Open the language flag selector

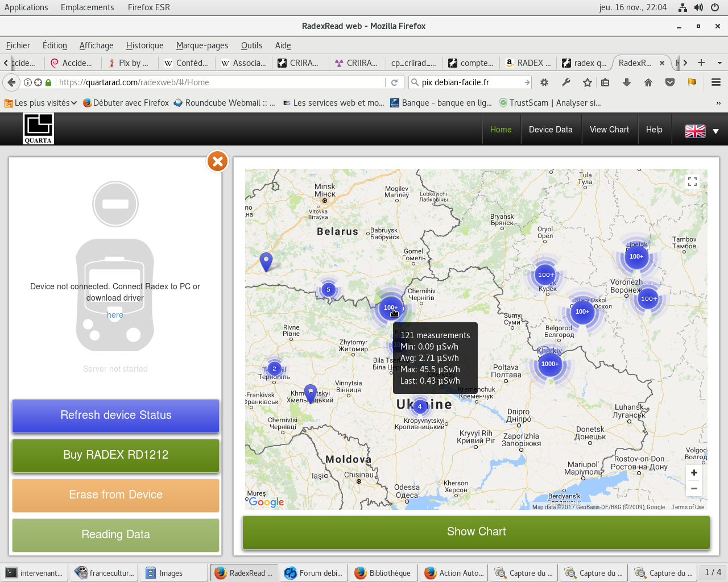click(x=702, y=131)
